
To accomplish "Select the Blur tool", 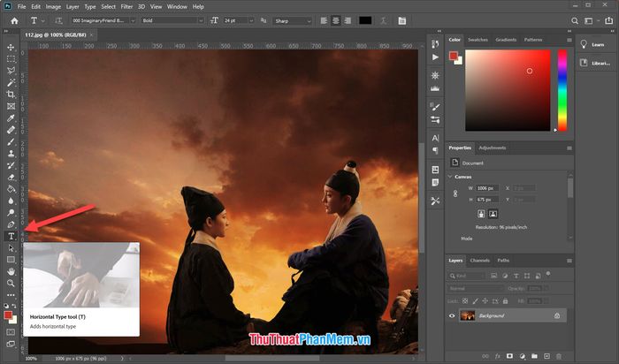I will 11,201.
